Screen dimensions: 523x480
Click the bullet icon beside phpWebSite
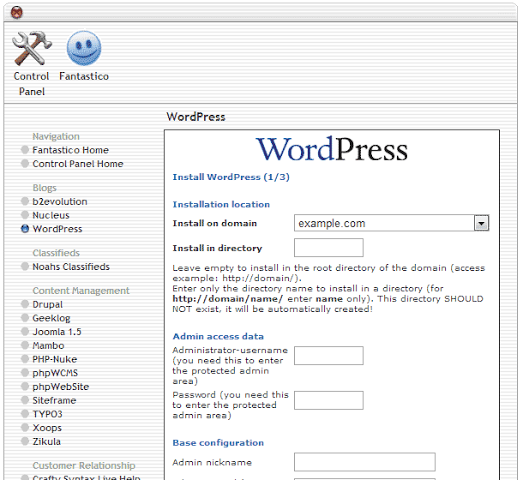(x=25, y=386)
